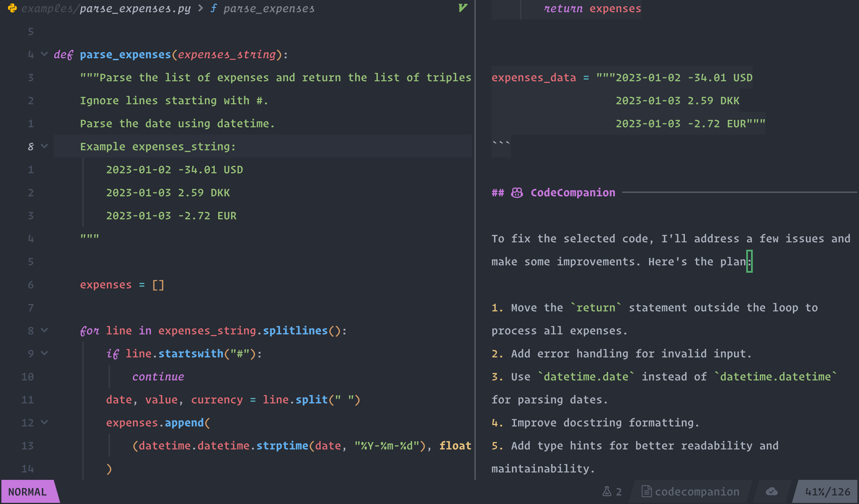This screenshot has width=859, height=504.
Task: Click 'Ignore lines starting with #.' docstring line
Action: (x=174, y=101)
